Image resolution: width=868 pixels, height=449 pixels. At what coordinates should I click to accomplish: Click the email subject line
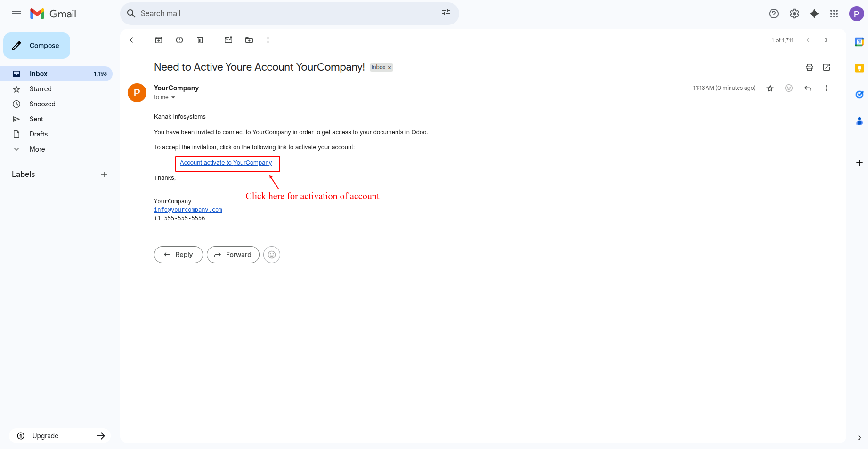[x=260, y=67]
